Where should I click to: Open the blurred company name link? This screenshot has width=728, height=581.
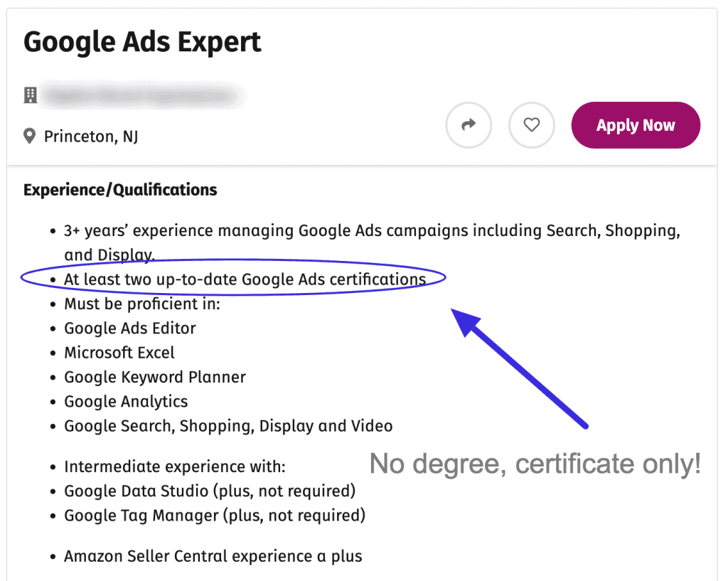142,95
